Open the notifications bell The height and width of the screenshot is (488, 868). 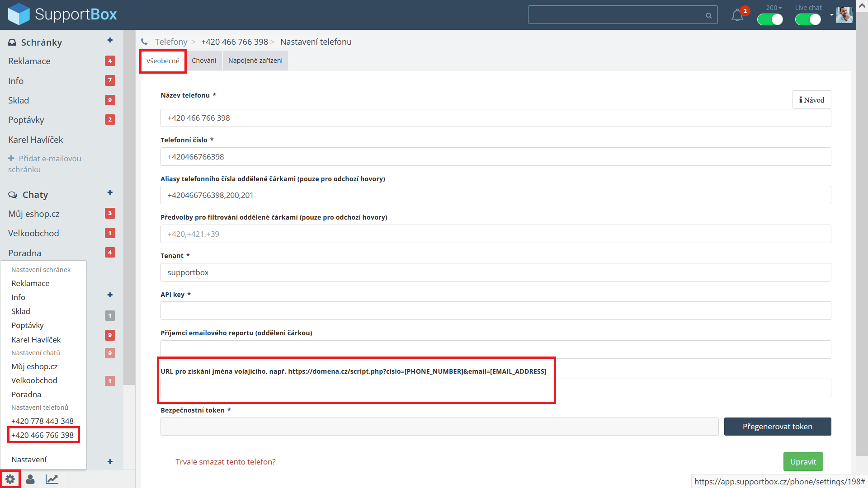[737, 15]
